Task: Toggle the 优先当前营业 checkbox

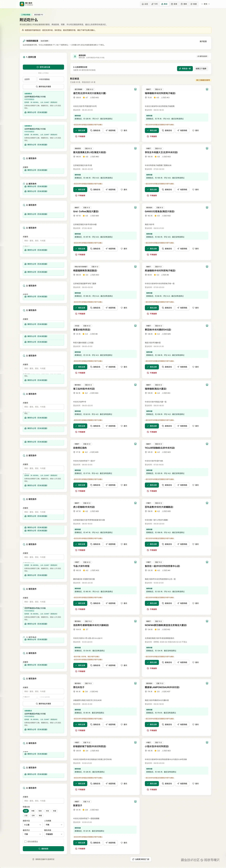Action: point(25,841)
